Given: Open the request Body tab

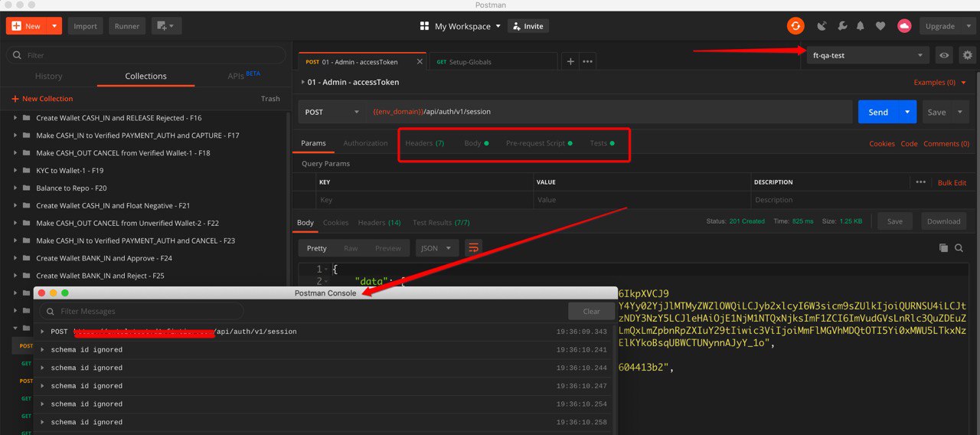Looking at the screenshot, I should (x=476, y=143).
